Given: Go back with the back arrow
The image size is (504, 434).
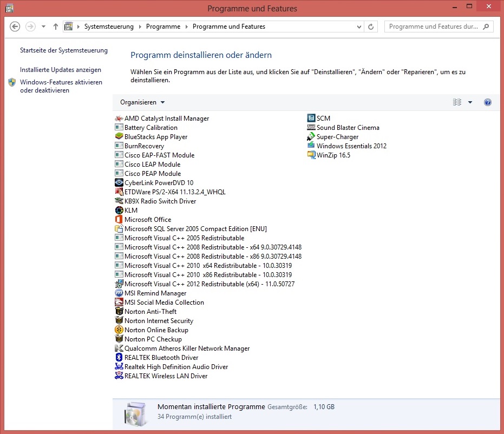Looking at the screenshot, I should tap(15, 27).
